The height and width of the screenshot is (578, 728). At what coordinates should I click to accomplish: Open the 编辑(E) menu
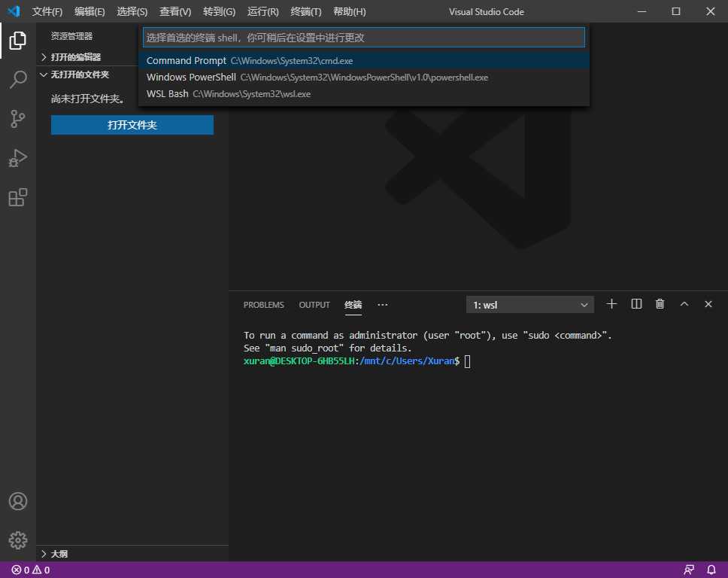89,11
